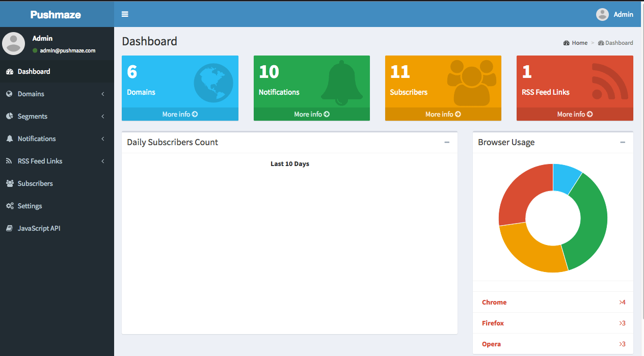
Task: Click the Segments pie chart icon
Action: (9, 116)
